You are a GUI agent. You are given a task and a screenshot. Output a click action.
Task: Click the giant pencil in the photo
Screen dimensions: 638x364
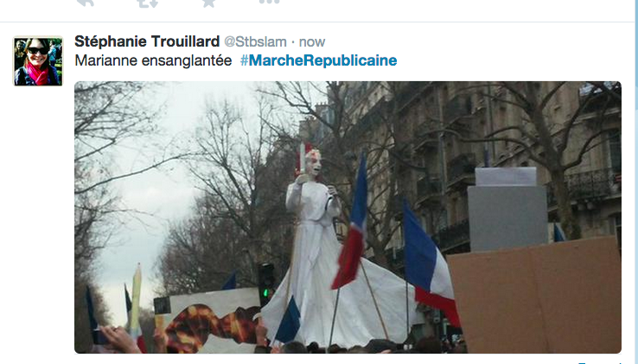click(x=136, y=301)
